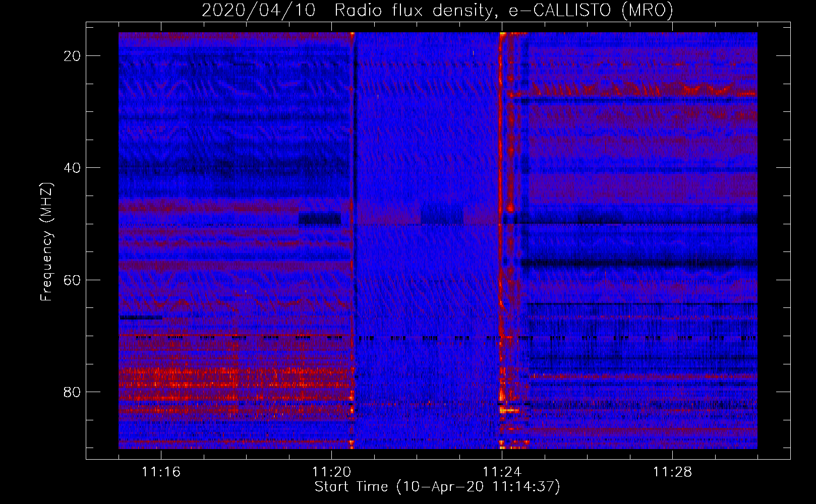
Task: Click the 11:24 time tick label
Action: [x=502, y=472]
